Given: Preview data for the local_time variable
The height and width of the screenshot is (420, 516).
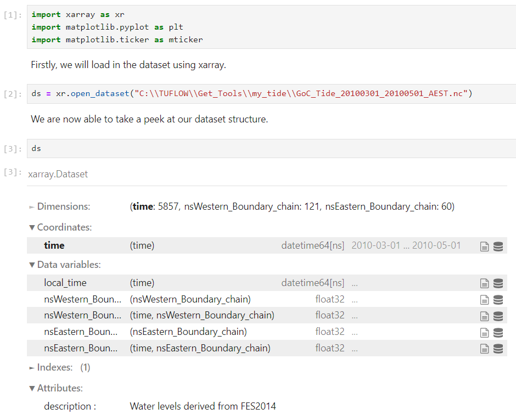Looking at the screenshot, I should click(x=498, y=283).
